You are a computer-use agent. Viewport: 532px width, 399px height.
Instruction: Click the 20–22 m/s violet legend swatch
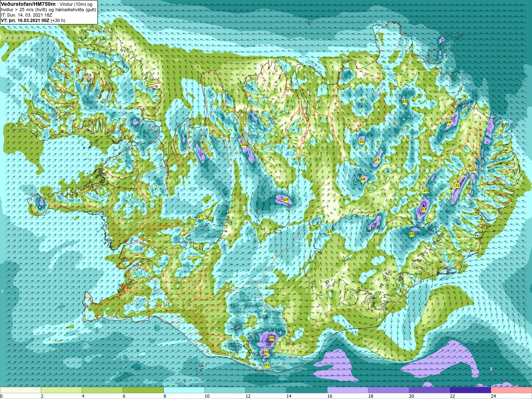click(430, 390)
